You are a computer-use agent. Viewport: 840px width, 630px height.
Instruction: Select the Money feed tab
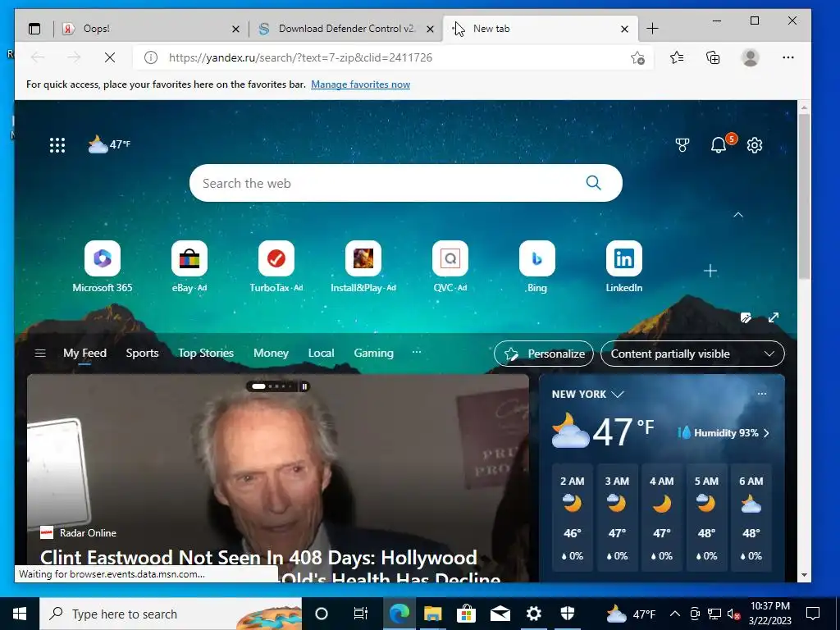[x=271, y=353]
